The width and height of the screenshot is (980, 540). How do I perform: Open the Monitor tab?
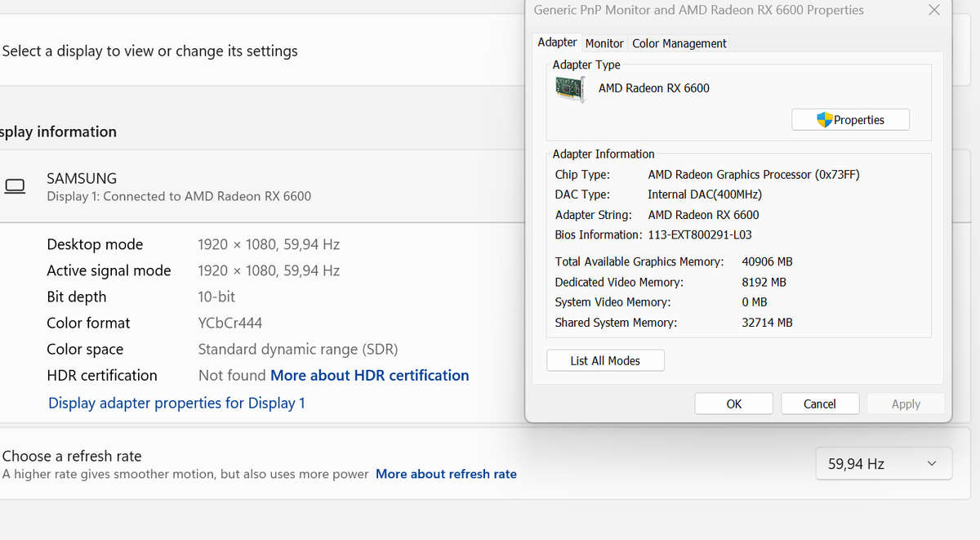coord(604,43)
